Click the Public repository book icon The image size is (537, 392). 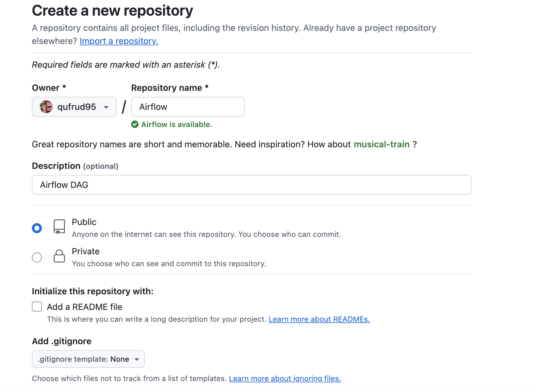[59, 227]
